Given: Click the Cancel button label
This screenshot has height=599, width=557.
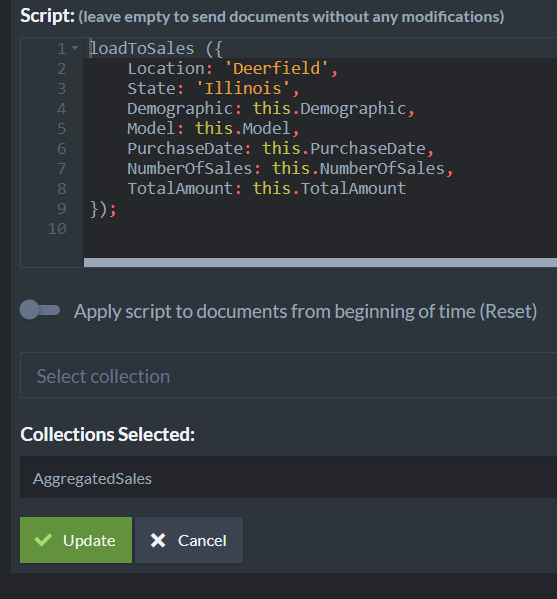Looking at the screenshot, I should (202, 541).
